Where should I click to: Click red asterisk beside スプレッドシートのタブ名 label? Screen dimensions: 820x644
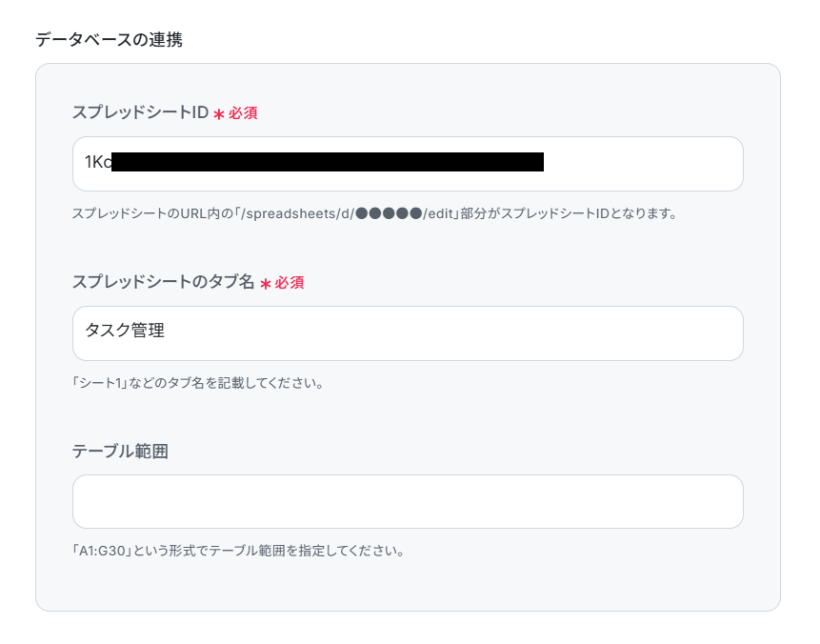click(x=266, y=284)
